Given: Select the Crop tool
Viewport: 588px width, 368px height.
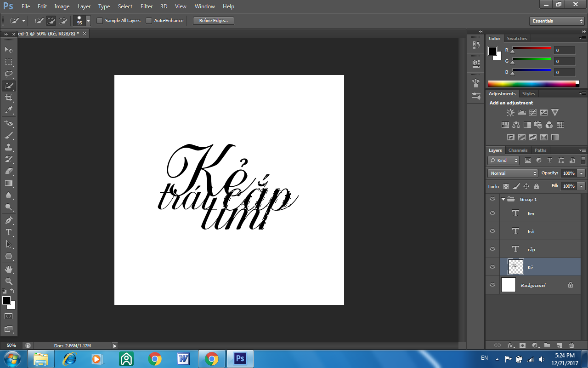Looking at the screenshot, I should coord(9,98).
